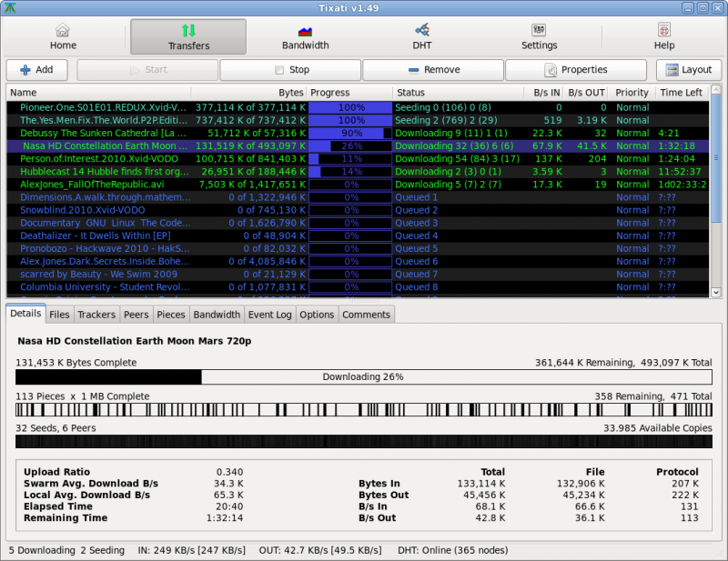Open the Trackers tab
Image resolution: width=728 pixels, height=561 pixels.
click(96, 315)
